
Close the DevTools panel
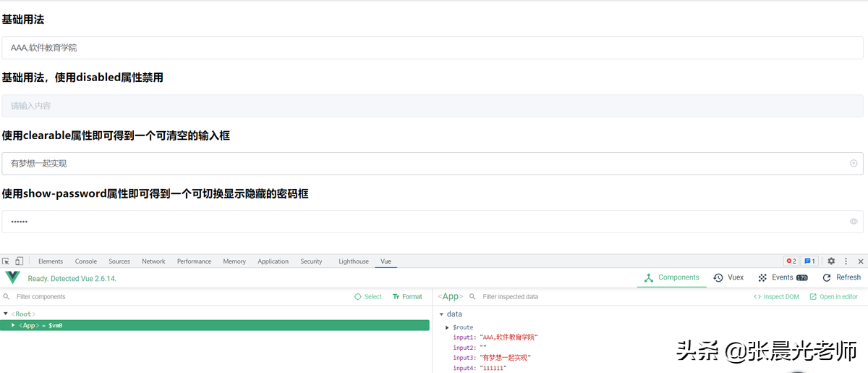861,261
